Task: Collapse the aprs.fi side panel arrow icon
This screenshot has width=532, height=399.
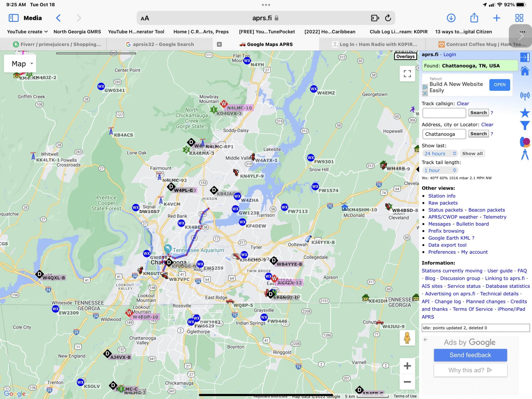Action: (x=525, y=57)
